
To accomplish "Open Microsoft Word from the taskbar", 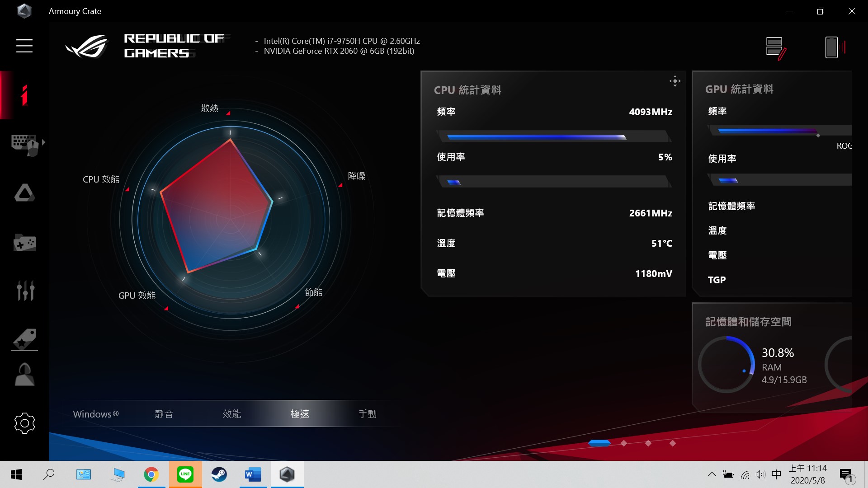I will pyautogui.click(x=253, y=474).
